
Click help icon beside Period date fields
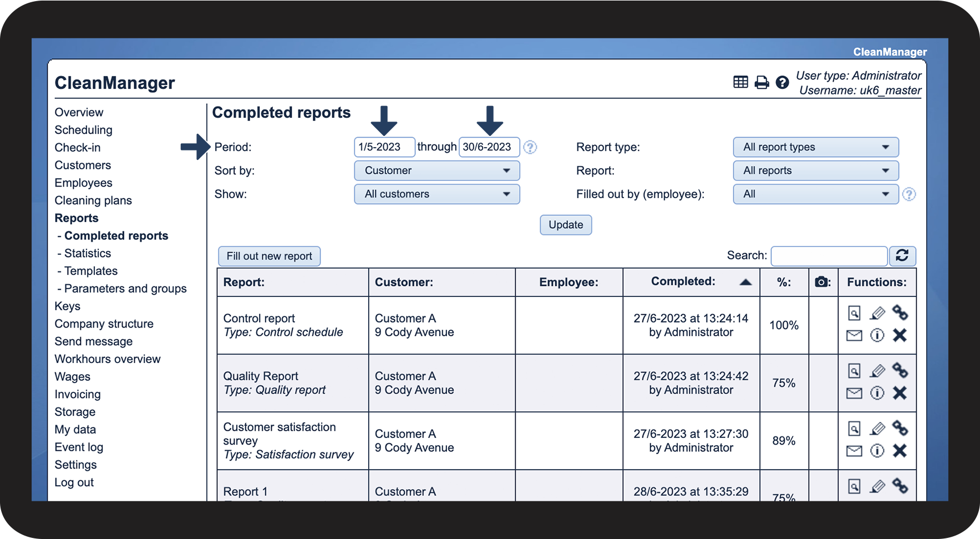(x=530, y=147)
